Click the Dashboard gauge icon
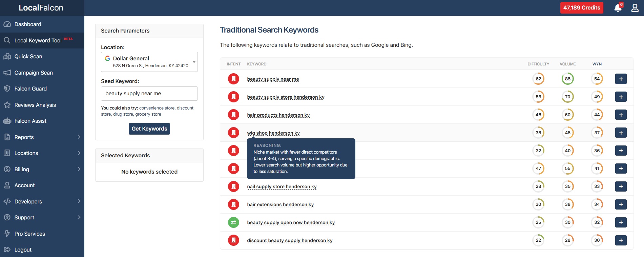 click(7, 24)
